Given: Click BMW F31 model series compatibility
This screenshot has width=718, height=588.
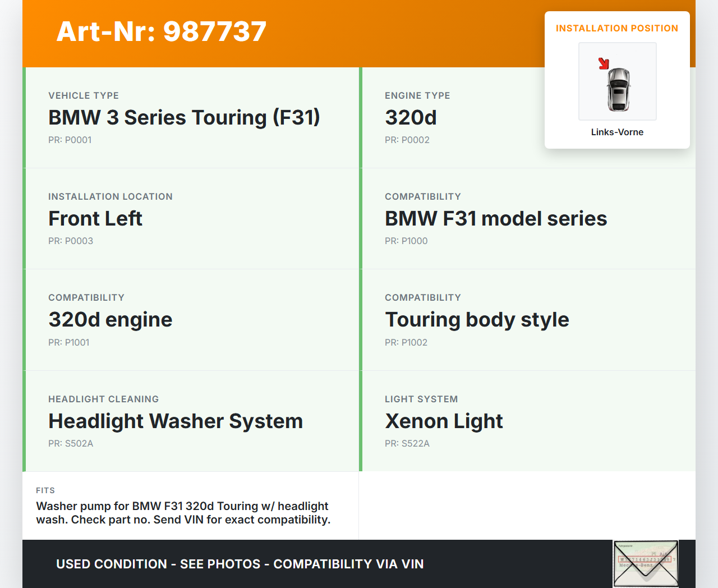Looking at the screenshot, I should (496, 218).
